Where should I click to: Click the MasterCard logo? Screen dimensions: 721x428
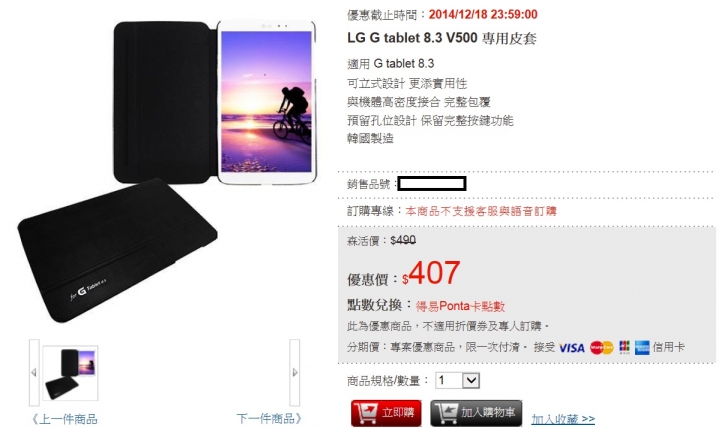pos(601,348)
